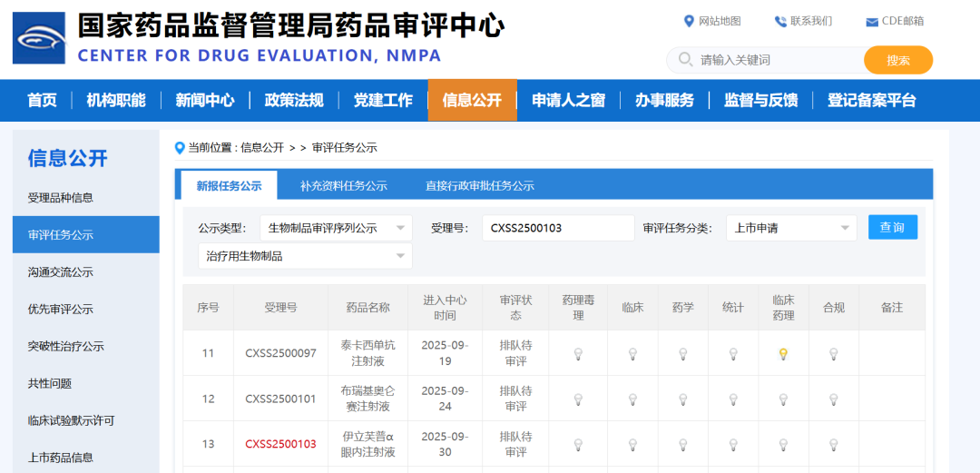Click the lit 临床药理 bulb for CXSS2500097
Image resolution: width=980 pixels, height=473 pixels.
click(x=783, y=354)
